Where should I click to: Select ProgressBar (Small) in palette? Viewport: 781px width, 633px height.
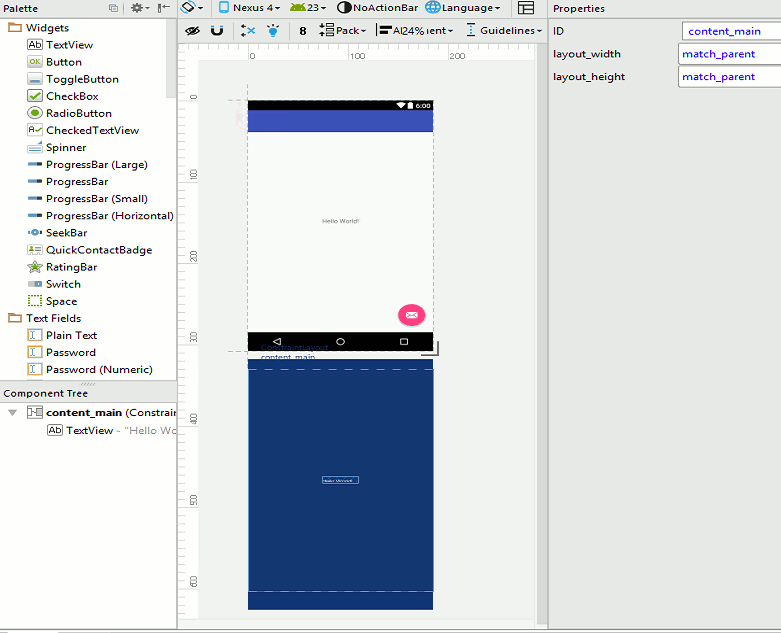tap(87, 199)
